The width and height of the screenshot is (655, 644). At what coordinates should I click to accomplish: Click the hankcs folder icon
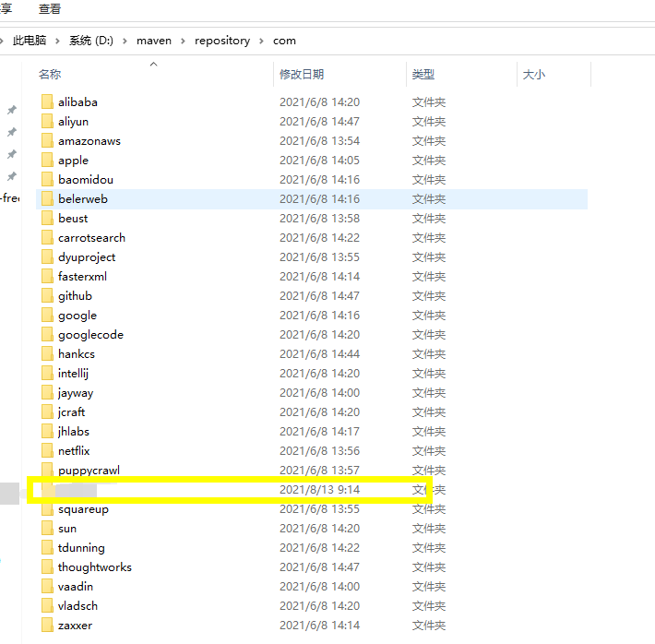click(47, 353)
